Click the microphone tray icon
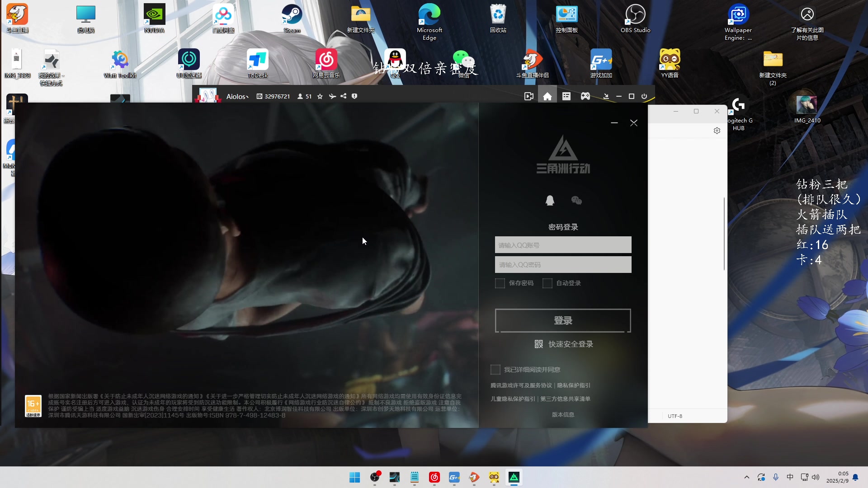This screenshot has width=868, height=488. (776, 477)
